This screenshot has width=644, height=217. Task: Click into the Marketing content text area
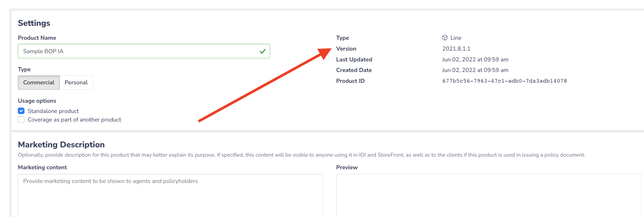170,196
